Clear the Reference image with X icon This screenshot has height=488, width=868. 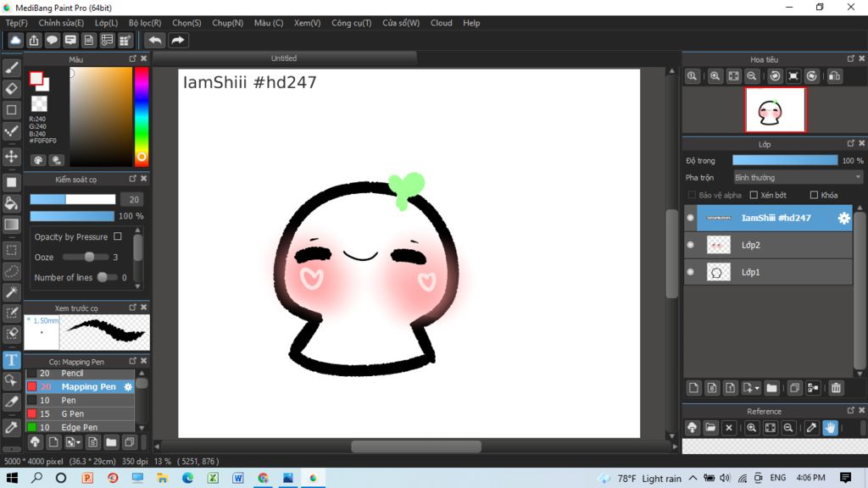tap(729, 428)
